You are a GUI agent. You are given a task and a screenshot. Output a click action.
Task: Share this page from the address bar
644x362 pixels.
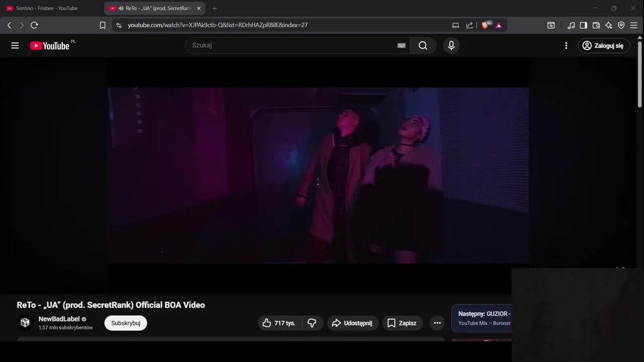pos(469,25)
